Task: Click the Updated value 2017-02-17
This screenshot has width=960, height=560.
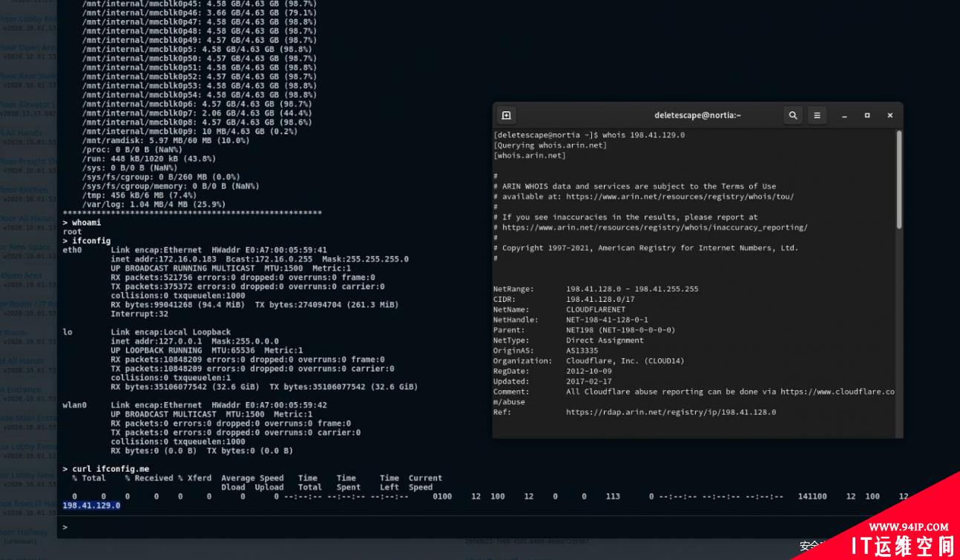Action: [x=588, y=381]
